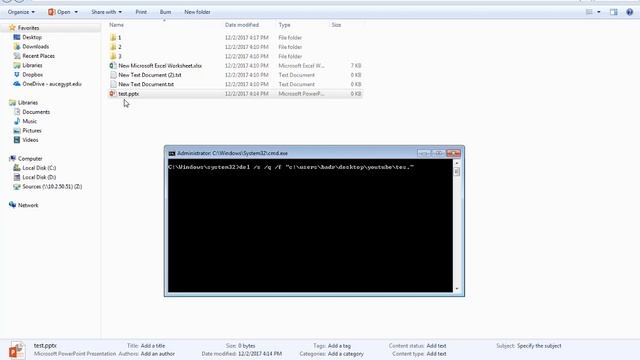
Task: Sort by the Type column header
Action: 284,25
